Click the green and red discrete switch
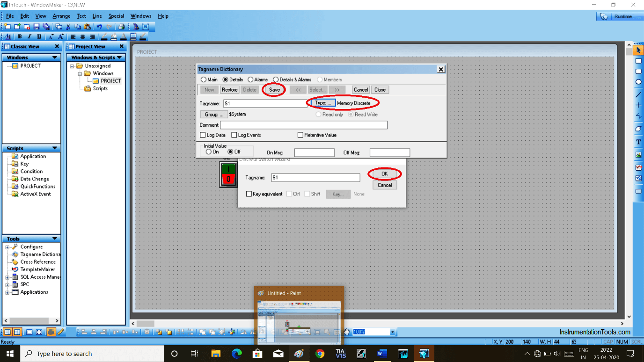The image size is (644, 362). [x=228, y=174]
